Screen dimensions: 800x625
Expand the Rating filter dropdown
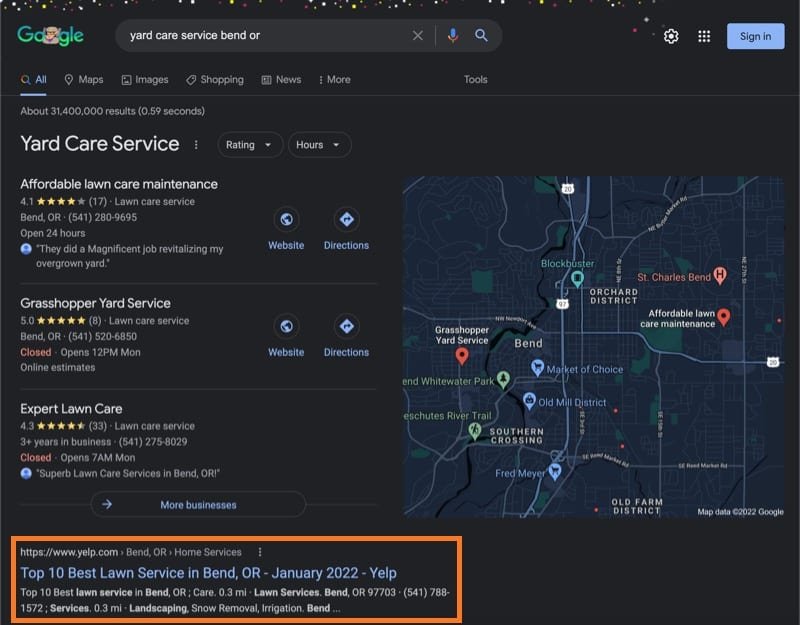point(249,145)
